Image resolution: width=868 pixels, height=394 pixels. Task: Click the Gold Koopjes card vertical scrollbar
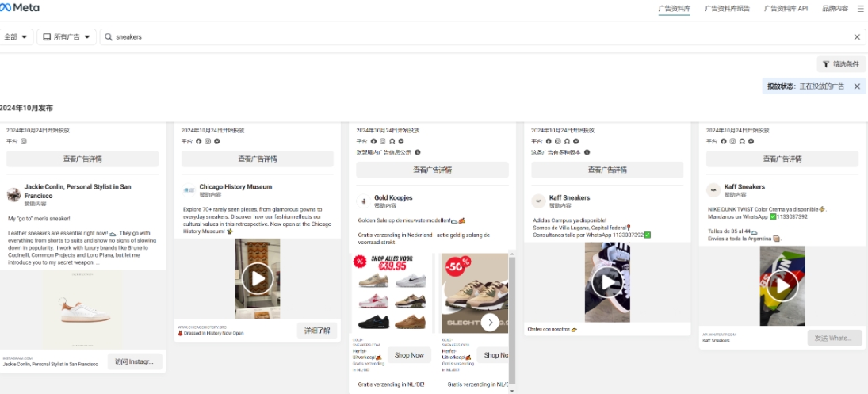[512, 321]
